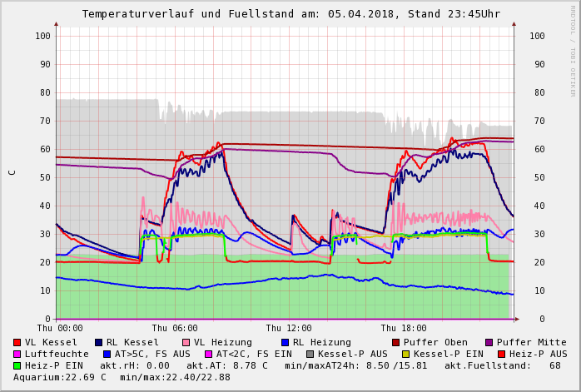Click the red VL Kessel legend swatch

[x=17, y=342]
